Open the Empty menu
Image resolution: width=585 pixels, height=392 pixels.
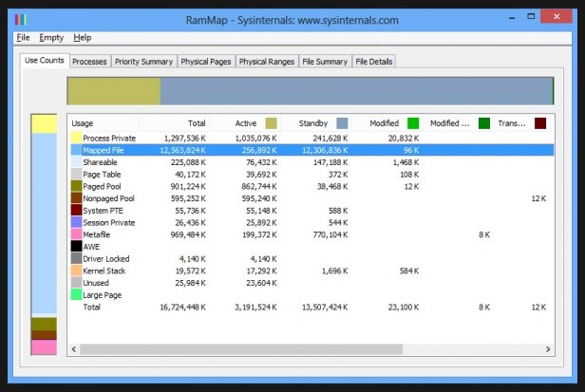pos(51,38)
